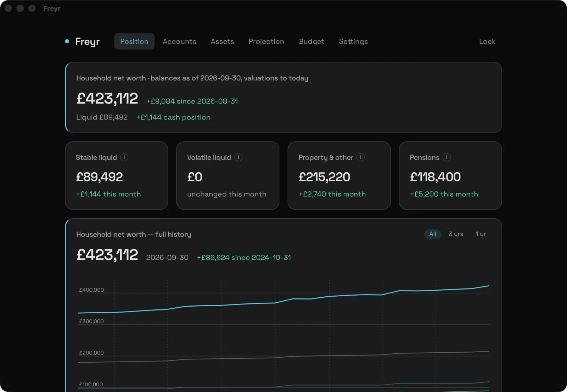Open the Stable liquid info icon

(x=124, y=157)
